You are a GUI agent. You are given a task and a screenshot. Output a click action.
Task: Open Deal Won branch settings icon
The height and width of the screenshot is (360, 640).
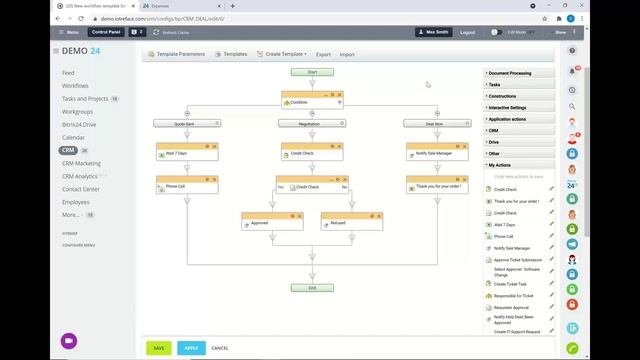(x=467, y=123)
